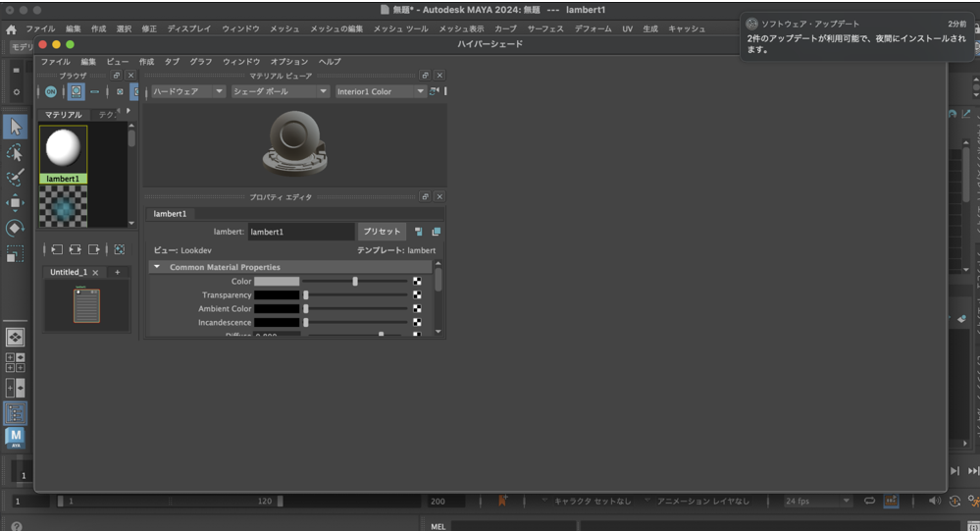Choose the Scale tool in the toolbox

[15, 254]
